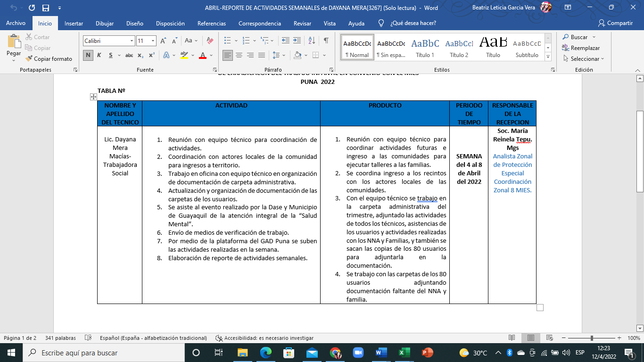The width and height of the screenshot is (644, 362).
Task: Open Excel from the Windows taskbar
Action: (x=404, y=353)
